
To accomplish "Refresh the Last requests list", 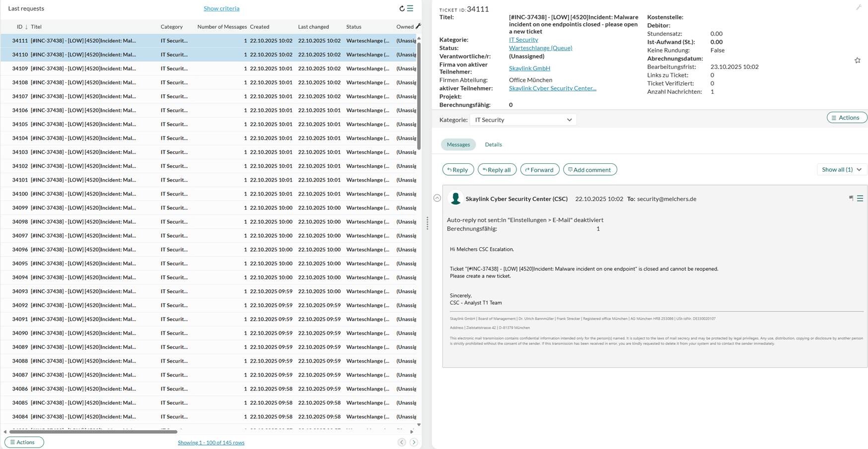I will 402,8.
